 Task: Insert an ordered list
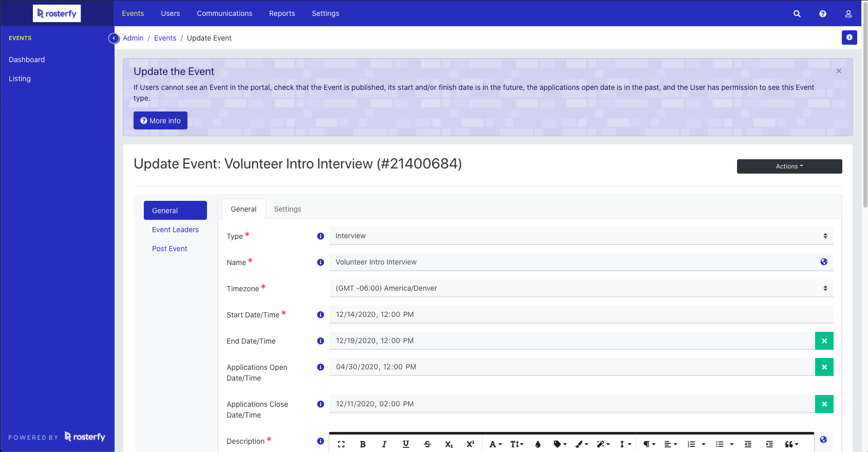coord(692,444)
